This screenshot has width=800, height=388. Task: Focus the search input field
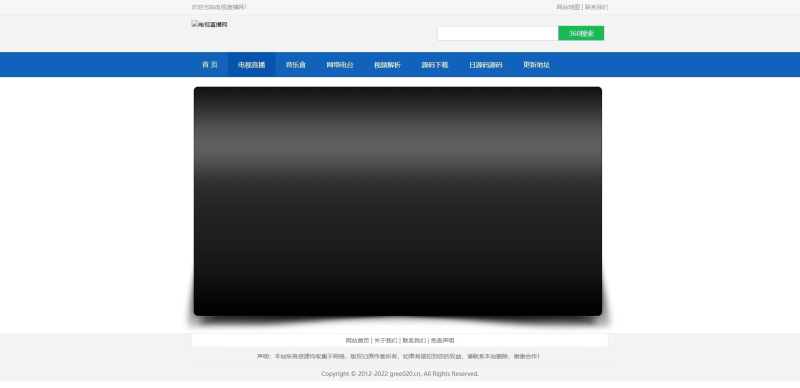coord(498,33)
